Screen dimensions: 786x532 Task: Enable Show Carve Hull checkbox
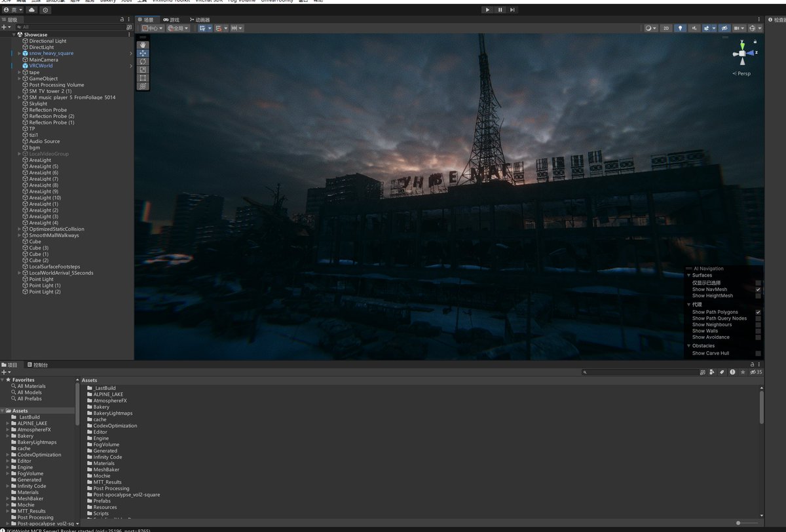(x=758, y=353)
